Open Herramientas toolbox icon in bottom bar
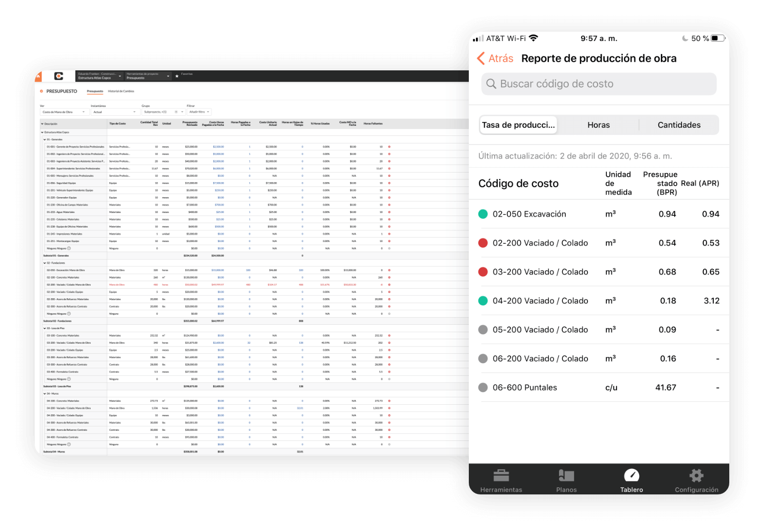764x532 pixels. tap(501, 476)
